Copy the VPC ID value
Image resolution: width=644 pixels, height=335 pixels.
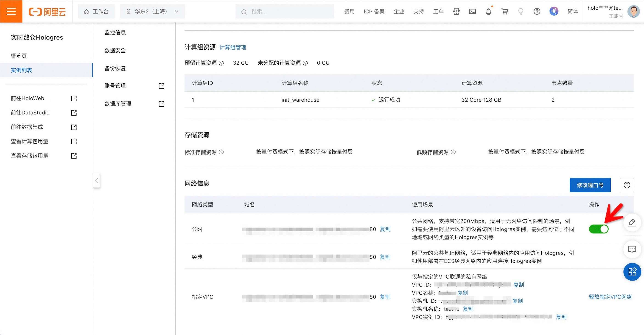518,285
